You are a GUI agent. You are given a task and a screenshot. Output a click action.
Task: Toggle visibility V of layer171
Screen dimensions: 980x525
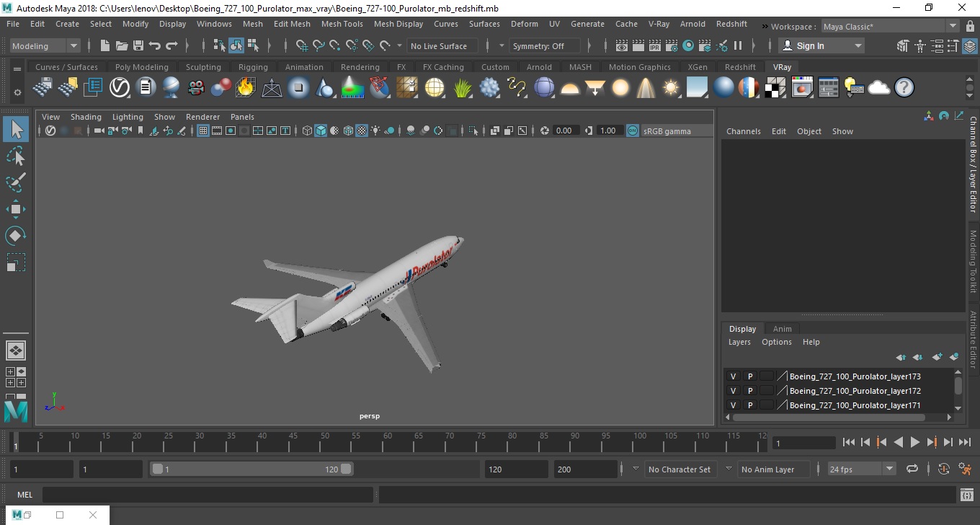tap(733, 405)
